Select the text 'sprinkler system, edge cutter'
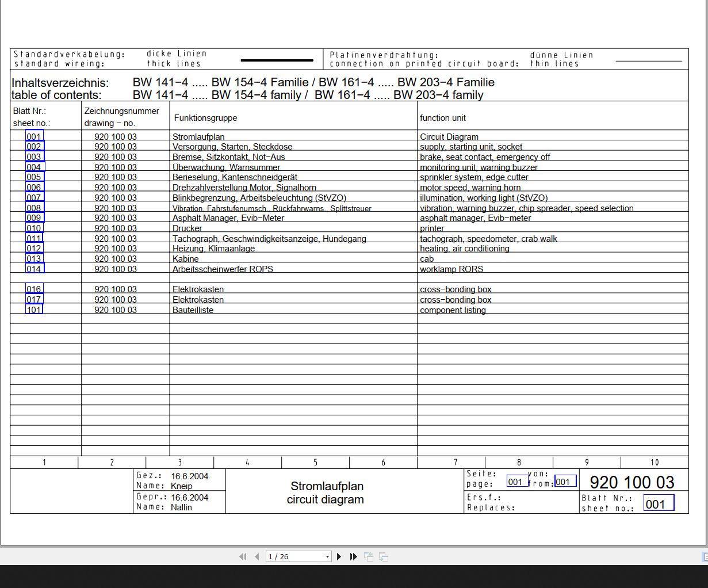This screenshot has height=588, width=708. pos(474,177)
